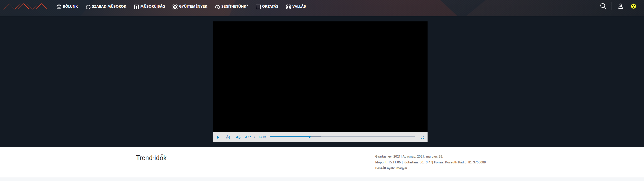
Task: Click the Trend-idők title
Action: [151, 158]
